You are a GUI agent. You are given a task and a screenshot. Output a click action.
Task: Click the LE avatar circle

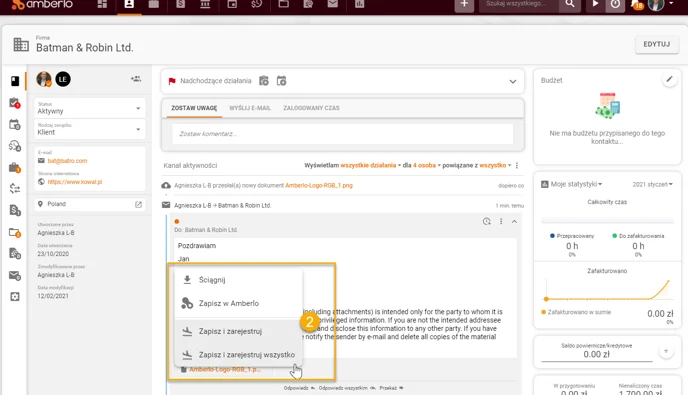click(x=63, y=79)
